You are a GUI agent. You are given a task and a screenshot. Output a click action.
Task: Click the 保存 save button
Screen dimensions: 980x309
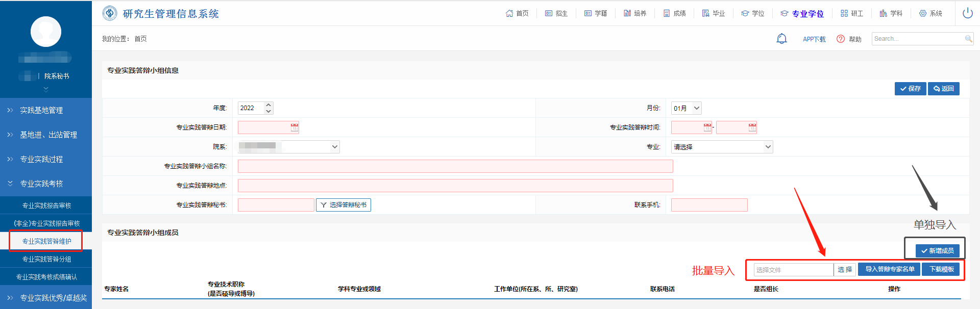910,89
